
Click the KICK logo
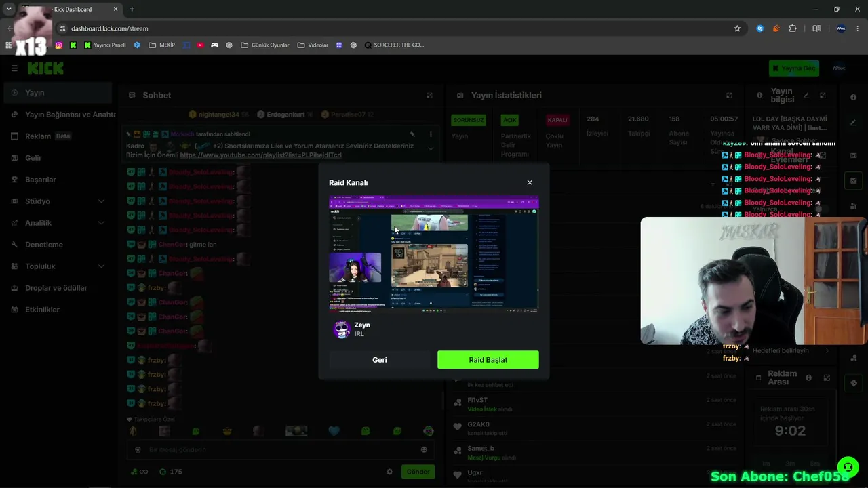(x=45, y=68)
